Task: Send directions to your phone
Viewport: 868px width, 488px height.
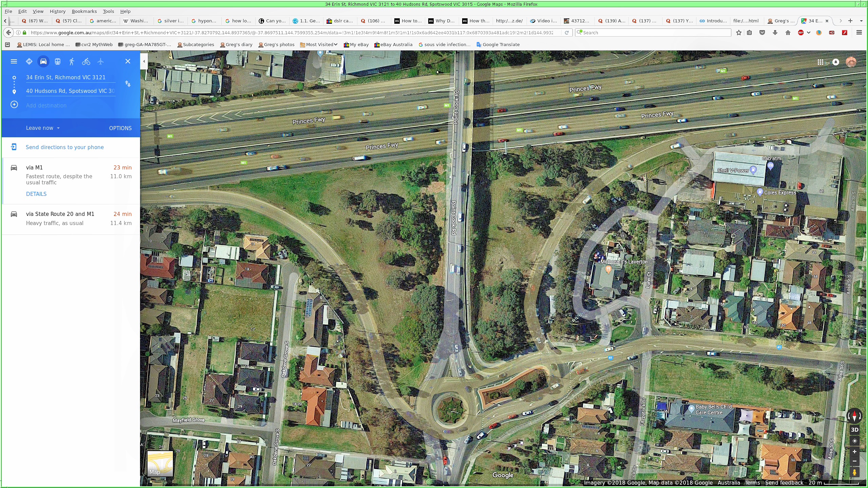Action: point(65,147)
